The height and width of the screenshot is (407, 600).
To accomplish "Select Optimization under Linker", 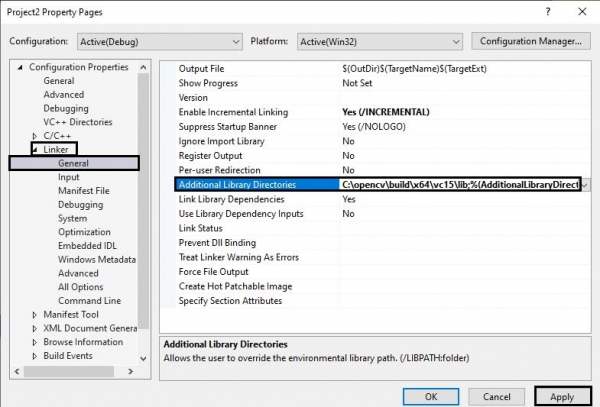I will click(x=84, y=232).
